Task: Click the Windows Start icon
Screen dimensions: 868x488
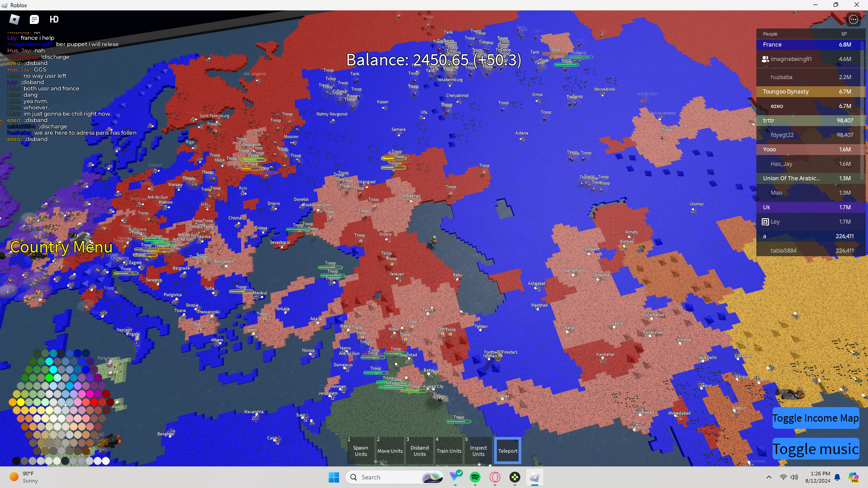Action: click(334, 477)
